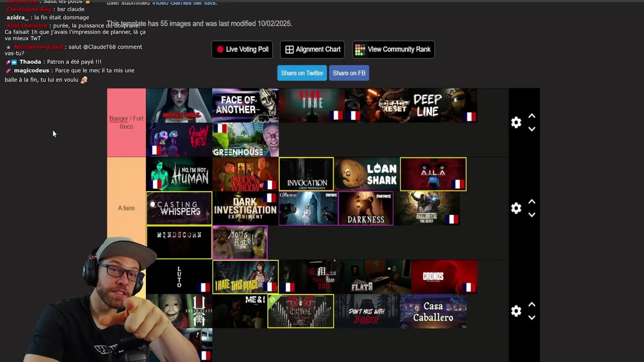Open the Live Voting Poll button
The width and height of the screenshot is (644, 362).
coord(242,49)
